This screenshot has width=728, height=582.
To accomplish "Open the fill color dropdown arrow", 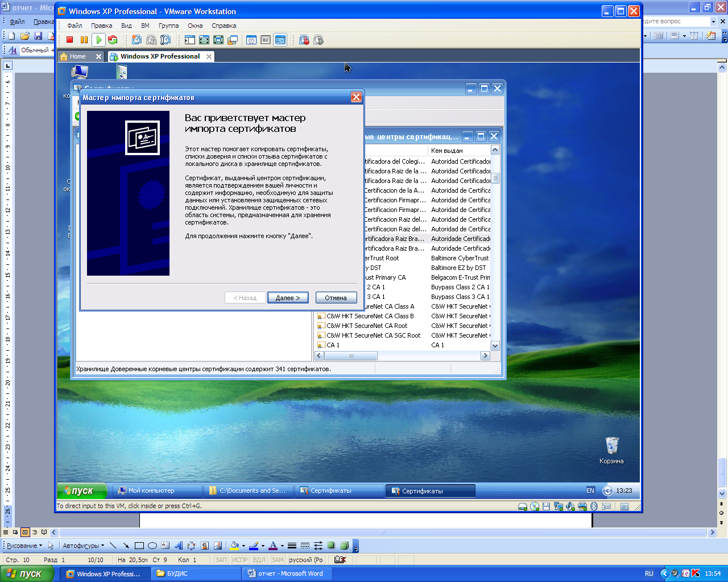I will pyautogui.click(x=243, y=546).
